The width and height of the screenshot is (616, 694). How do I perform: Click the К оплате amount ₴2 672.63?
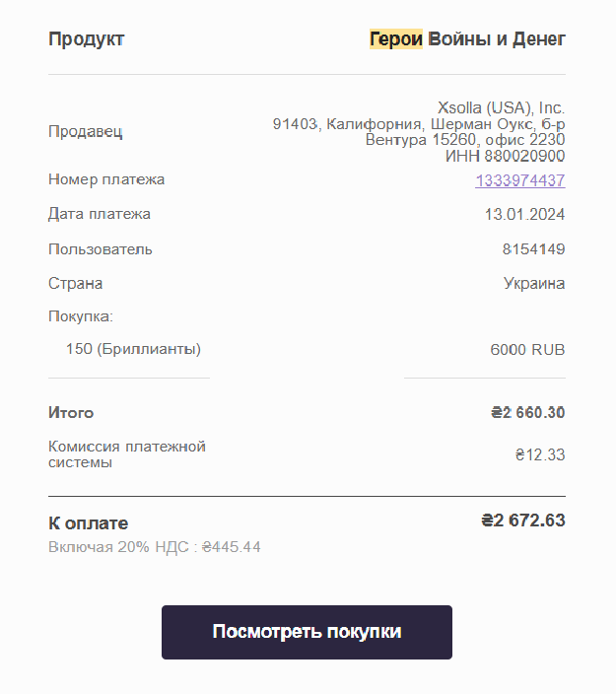point(523,520)
